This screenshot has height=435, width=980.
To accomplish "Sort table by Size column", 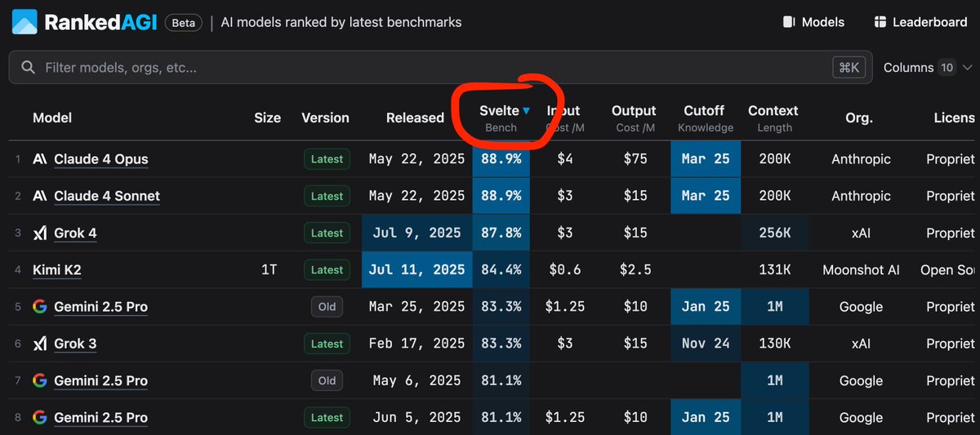I will (x=267, y=118).
